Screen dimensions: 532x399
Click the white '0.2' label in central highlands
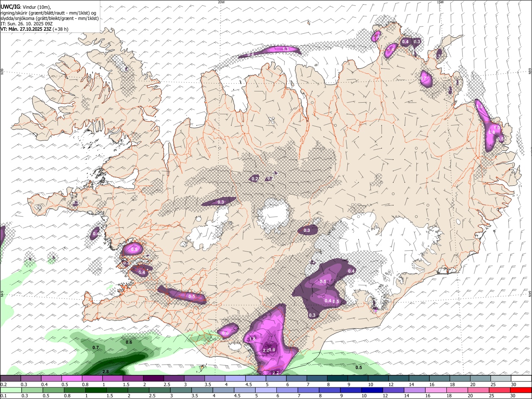pos(255,179)
